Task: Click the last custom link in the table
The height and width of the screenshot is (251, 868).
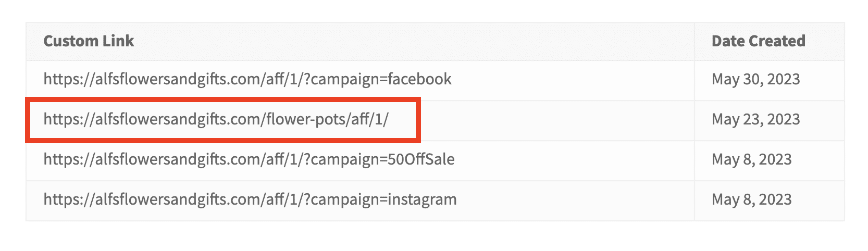Action: pyautogui.click(x=250, y=199)
